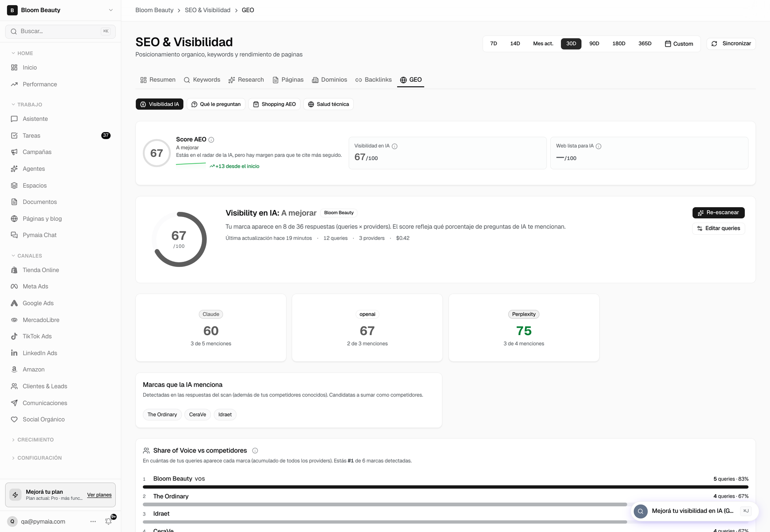The image size is (770, 532).
Task: Set date range to 90D
Action: pos(594,44)
